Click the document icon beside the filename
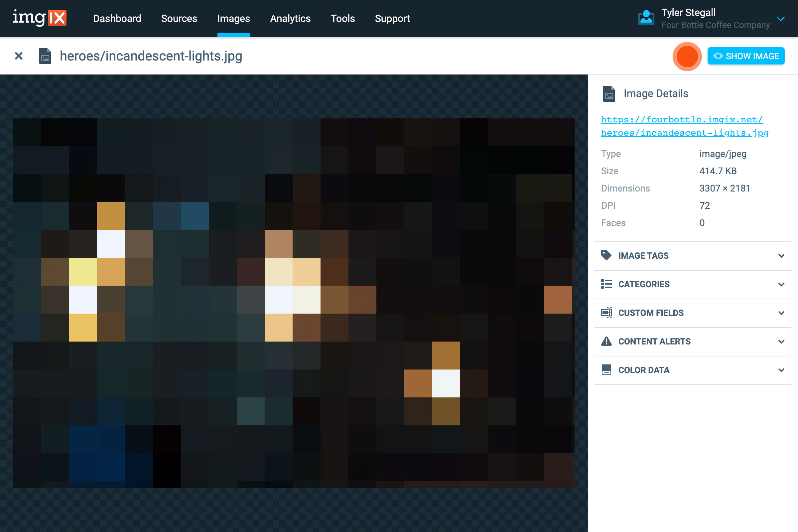Screen dimensions: 798x532 (45, 56)
